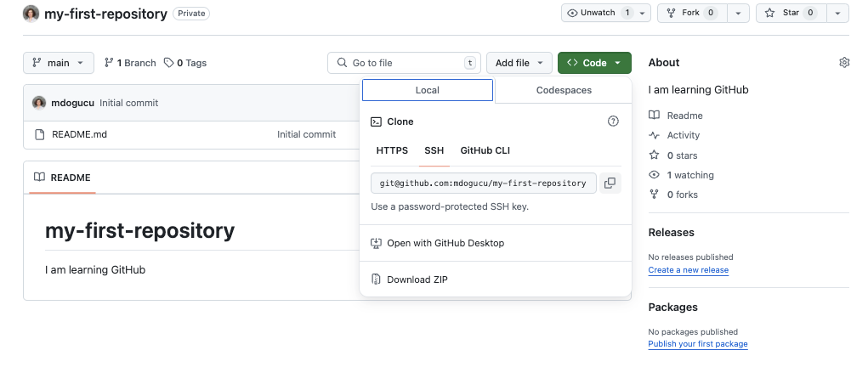
Task: View 0 forks link
Action: pos(682,195)
